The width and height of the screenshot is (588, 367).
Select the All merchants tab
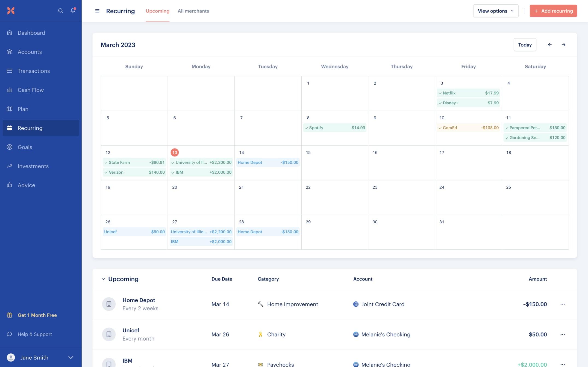[x=193, y=11]
